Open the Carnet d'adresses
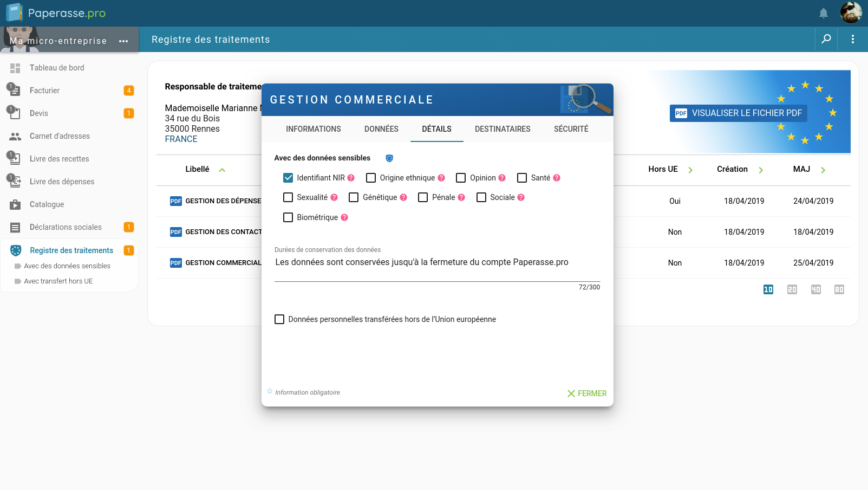Image resolution: width=868 pixels, height=490 pixels. [x=59, y=136]
